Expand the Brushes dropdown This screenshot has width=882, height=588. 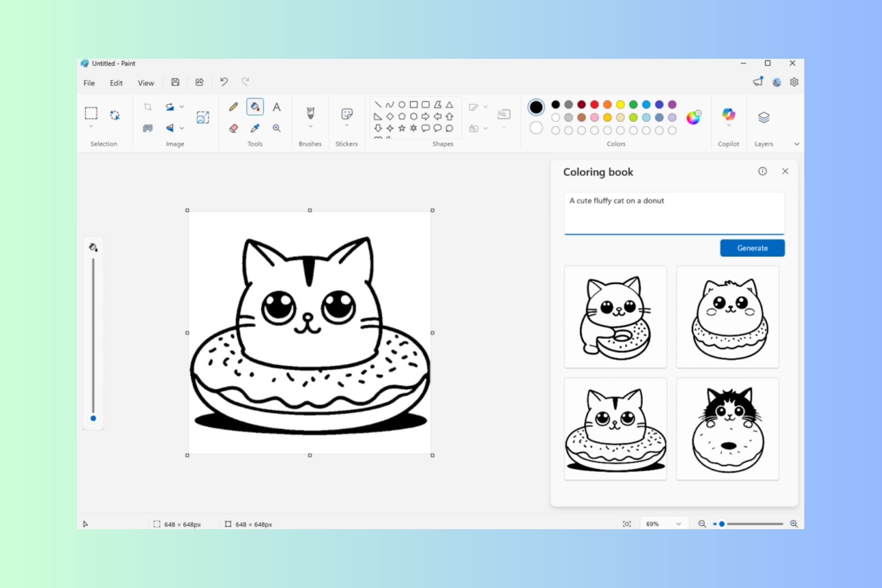pyautogui.click(x=310, y=126)
